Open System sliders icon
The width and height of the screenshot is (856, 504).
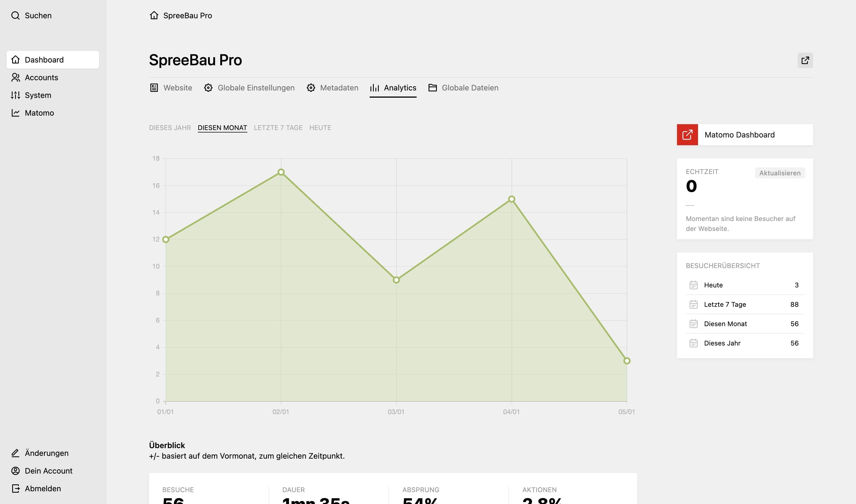point(15,95)
